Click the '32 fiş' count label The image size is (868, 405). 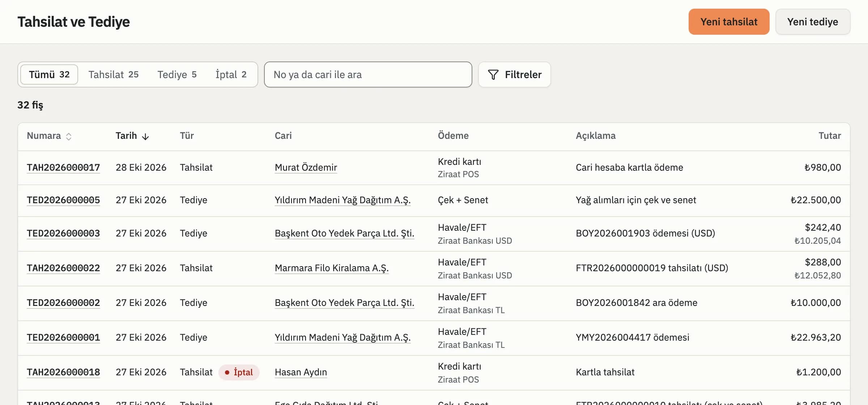point(30,105)
